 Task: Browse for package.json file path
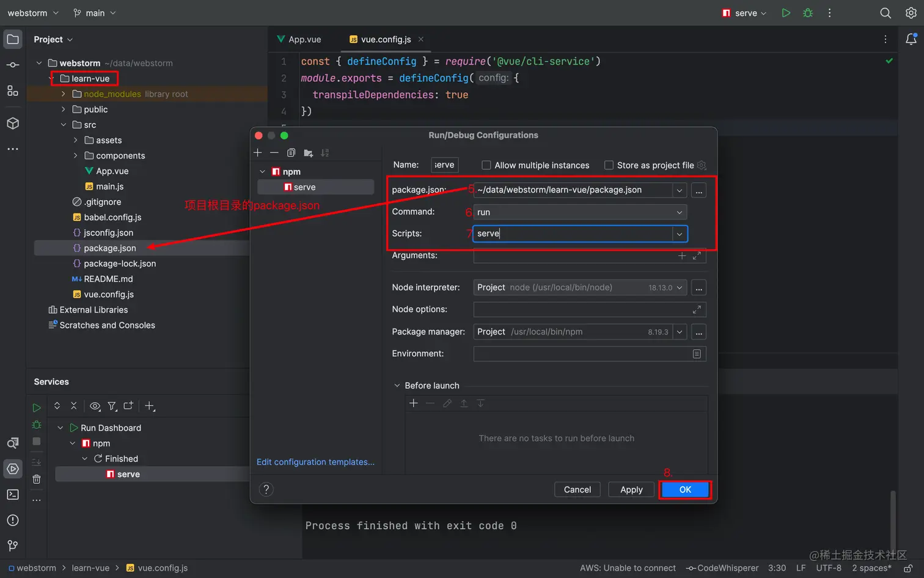tap(699, 190)
